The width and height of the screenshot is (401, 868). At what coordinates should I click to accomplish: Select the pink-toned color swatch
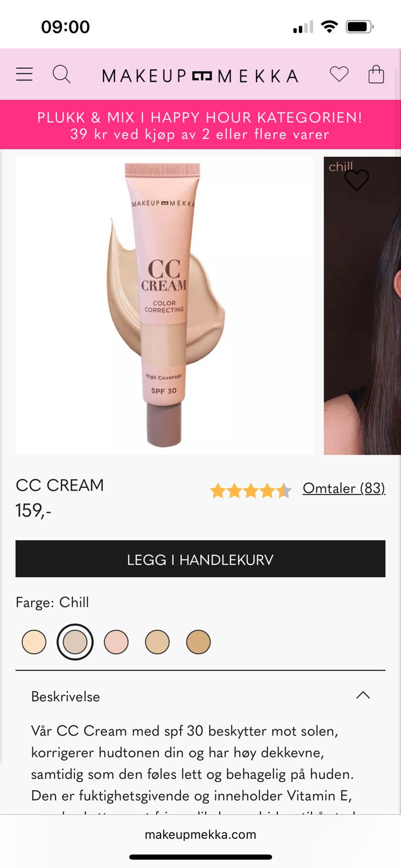click(x=116, y=642)
